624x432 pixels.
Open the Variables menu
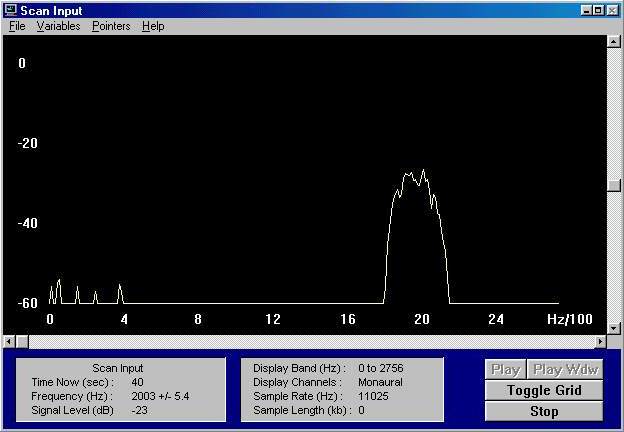[58, 26]
